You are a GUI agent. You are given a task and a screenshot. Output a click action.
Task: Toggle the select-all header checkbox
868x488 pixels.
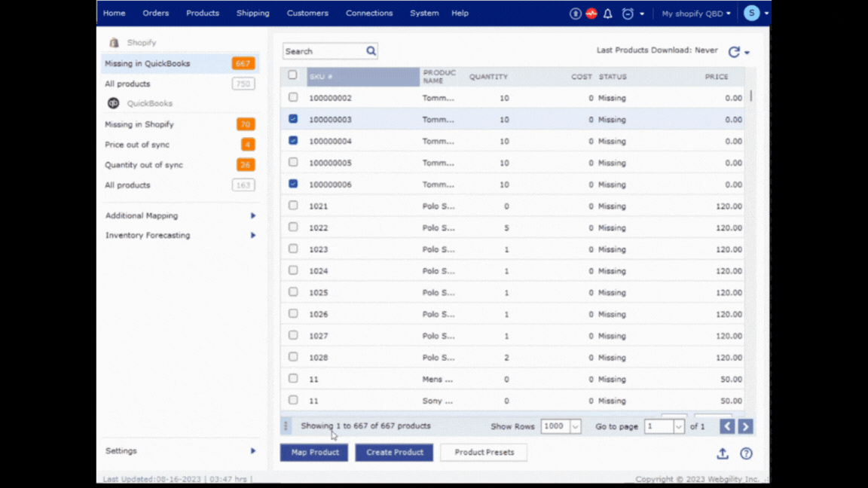[292, 75]
